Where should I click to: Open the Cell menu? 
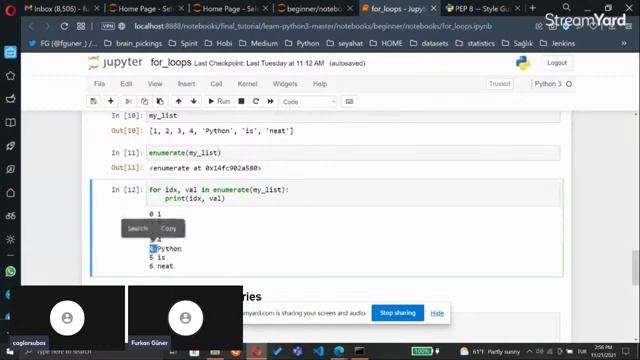tap(216, 84)
